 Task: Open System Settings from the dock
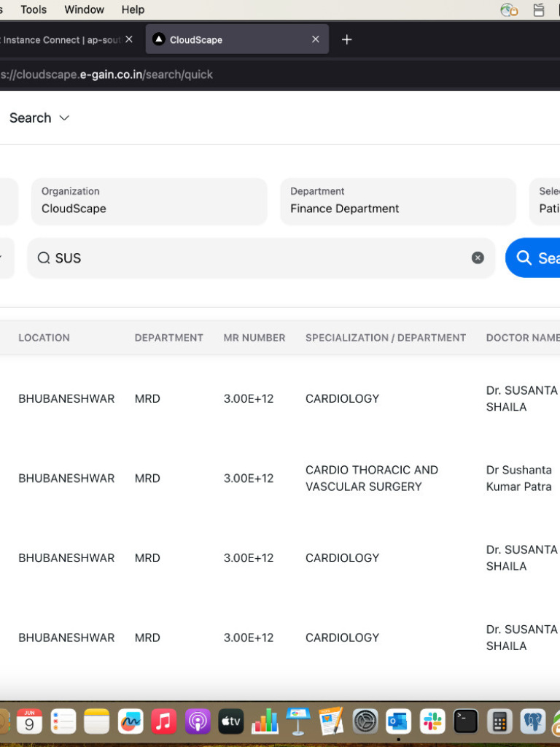point(365,721)
